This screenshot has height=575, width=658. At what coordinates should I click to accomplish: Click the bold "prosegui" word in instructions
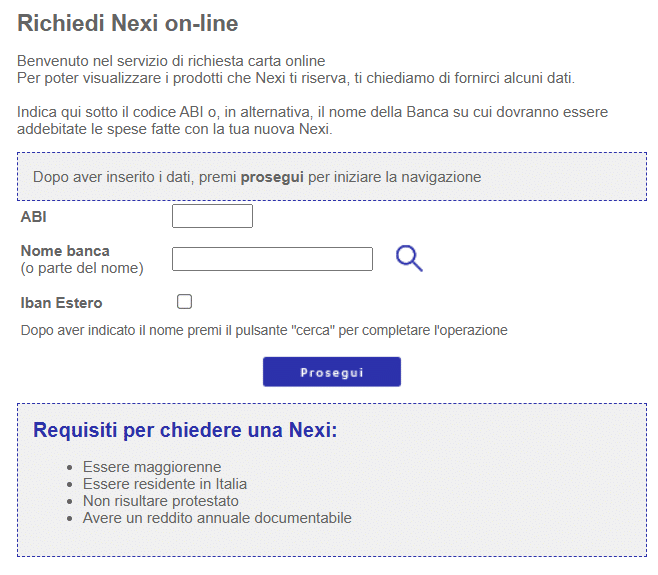272,177
